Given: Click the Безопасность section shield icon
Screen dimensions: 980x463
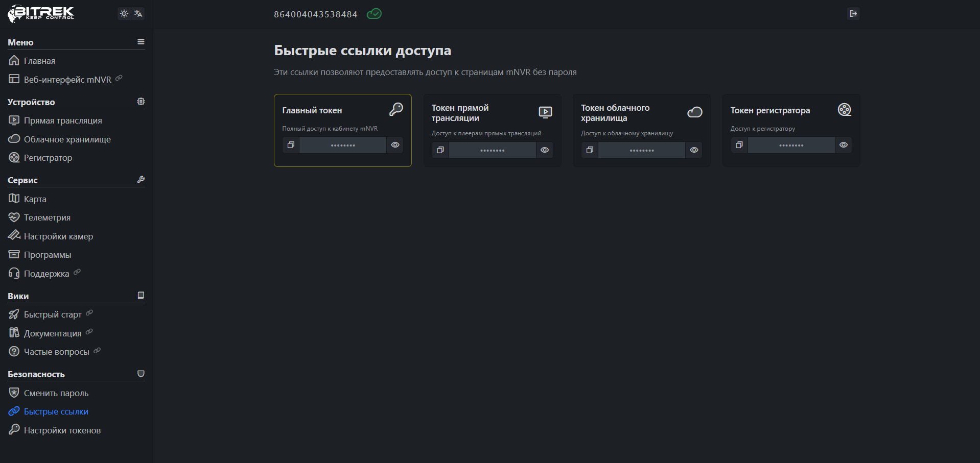Looking at the screenshot, I should [x=141, y=374].
